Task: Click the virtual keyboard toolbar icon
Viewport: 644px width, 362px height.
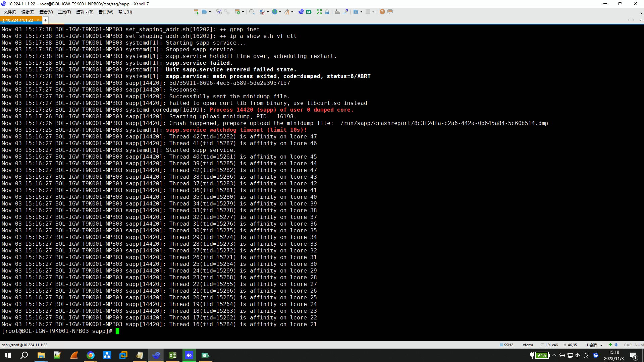Action: click(337, 12)
